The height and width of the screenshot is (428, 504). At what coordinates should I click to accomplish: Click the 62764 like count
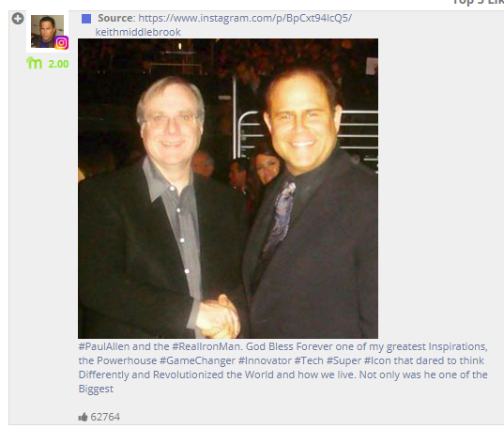pyautogui.click(x=105, y=417)
